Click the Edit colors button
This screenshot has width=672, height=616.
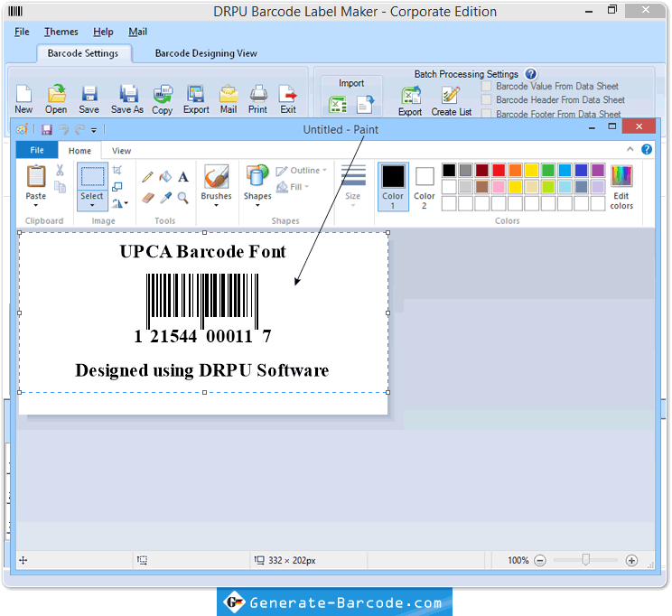621,187
